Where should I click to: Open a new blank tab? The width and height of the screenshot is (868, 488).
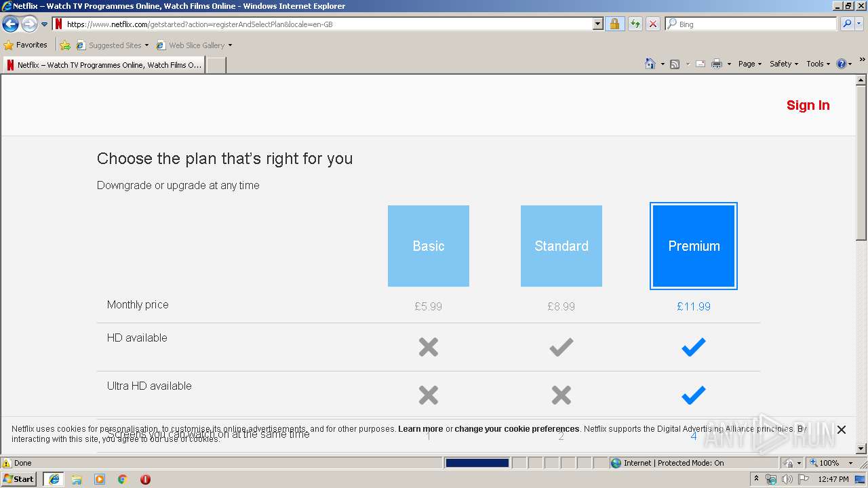point(216,65)
